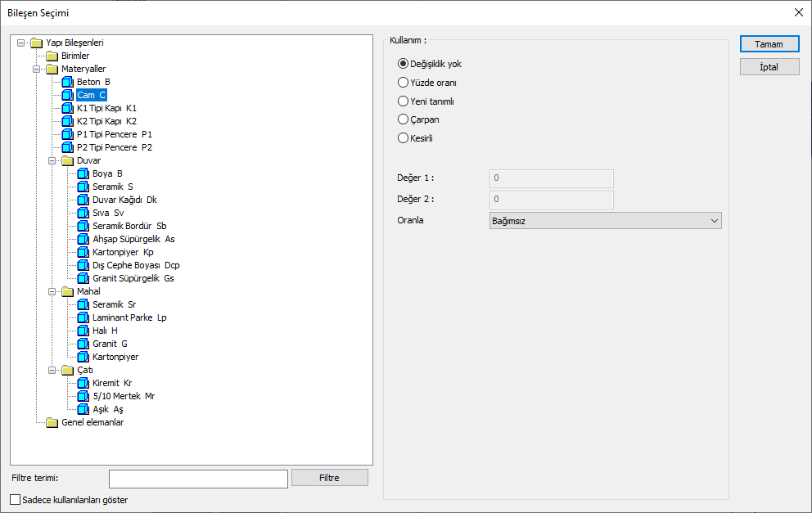This screenshot has height=513, width=812.
Task: Choose the Kesirli radio option
Action: [x=403, y=137]
